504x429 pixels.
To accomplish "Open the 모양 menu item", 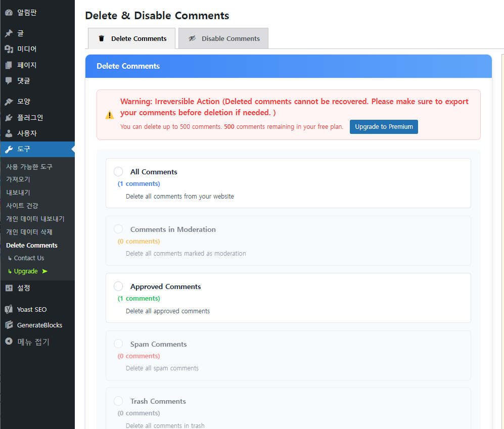I will [x=37, y=102].
